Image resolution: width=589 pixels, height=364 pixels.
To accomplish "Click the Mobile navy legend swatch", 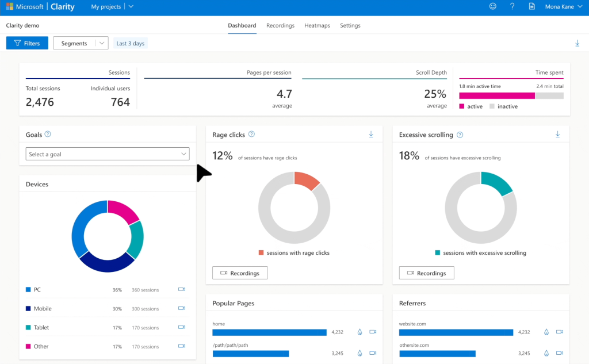I will 28,308.
